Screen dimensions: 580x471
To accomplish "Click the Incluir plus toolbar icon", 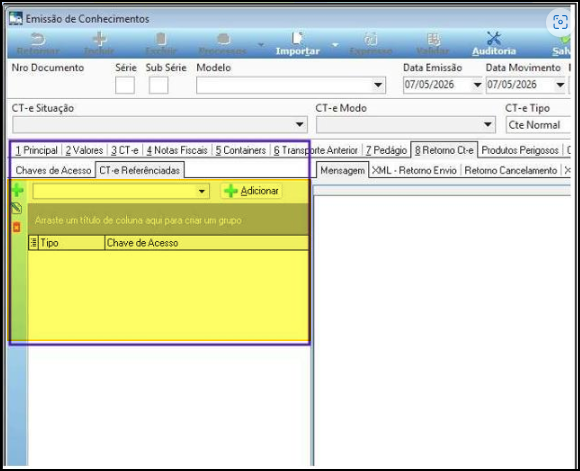I will point(99,39).
